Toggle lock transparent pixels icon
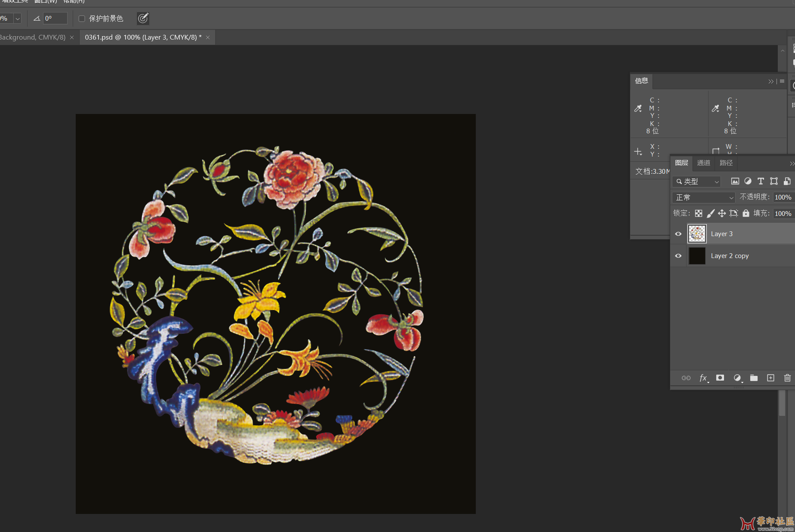The height and width of the screenshot is (532, 795). 699,213
